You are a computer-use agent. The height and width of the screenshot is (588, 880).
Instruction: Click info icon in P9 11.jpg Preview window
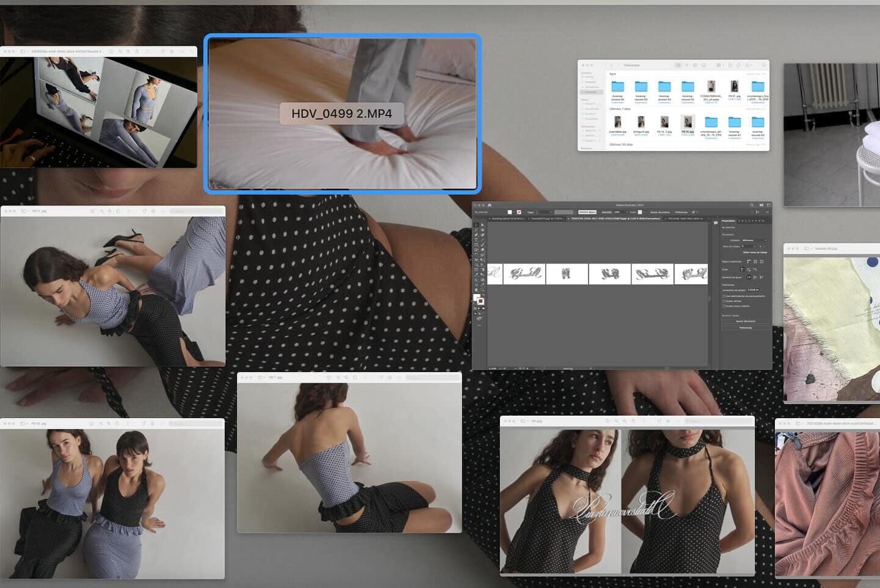[x=92, y=211]
